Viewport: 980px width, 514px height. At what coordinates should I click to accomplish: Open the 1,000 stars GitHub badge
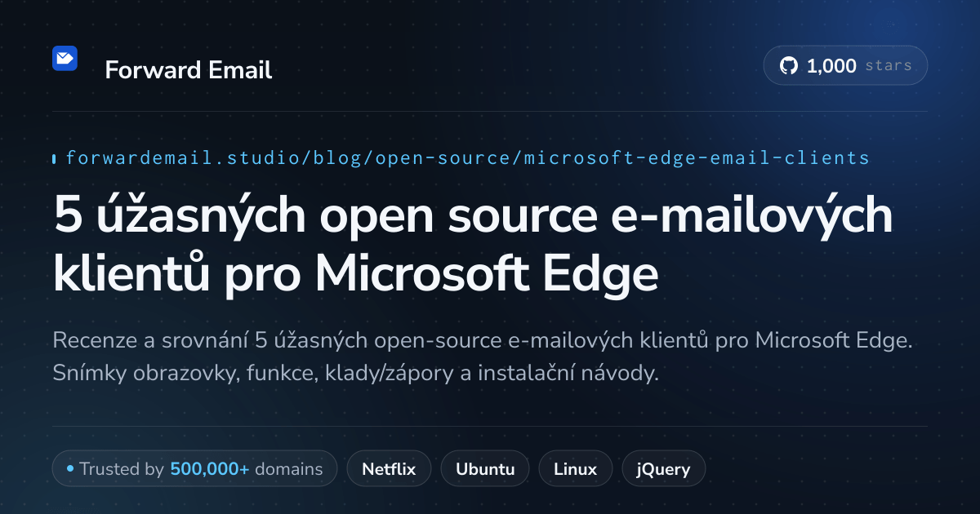tap(845, 66)
